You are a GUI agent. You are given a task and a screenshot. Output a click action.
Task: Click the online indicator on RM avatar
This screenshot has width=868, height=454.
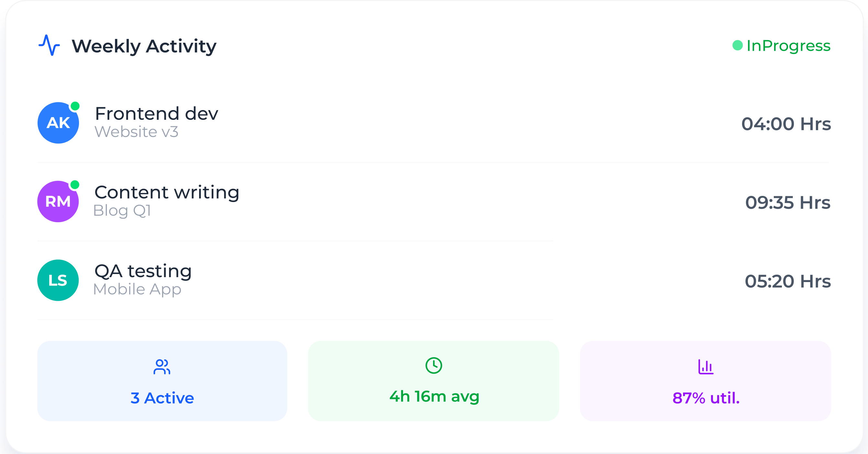click(x=75, y=185)
